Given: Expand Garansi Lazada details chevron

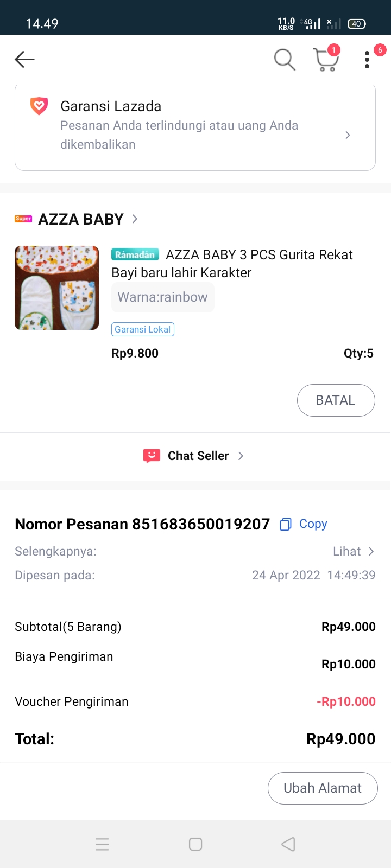Looking at the screenshot, I should pos(348,135).
